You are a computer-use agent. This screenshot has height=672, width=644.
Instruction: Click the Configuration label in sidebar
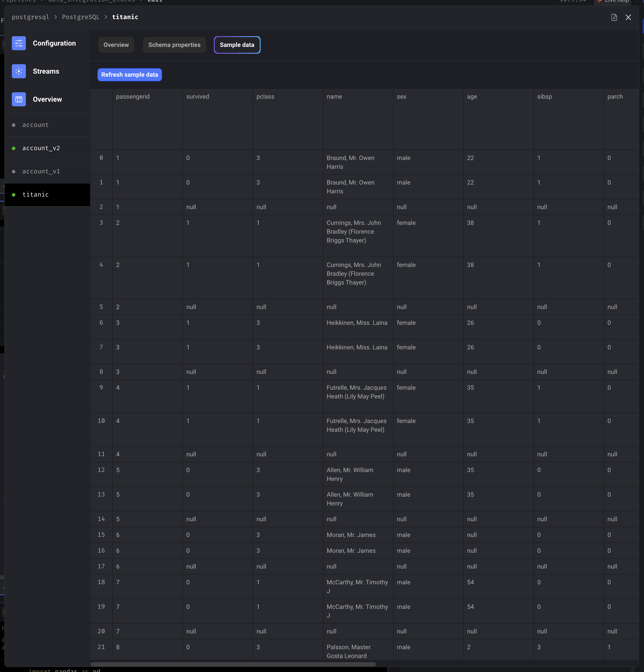pos(54,43)
